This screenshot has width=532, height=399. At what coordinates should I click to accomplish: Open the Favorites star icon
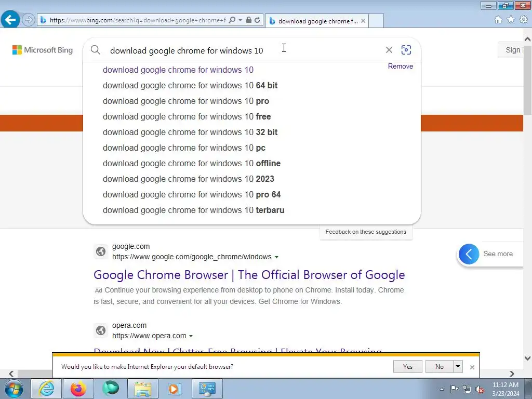(x=511, y=20)
